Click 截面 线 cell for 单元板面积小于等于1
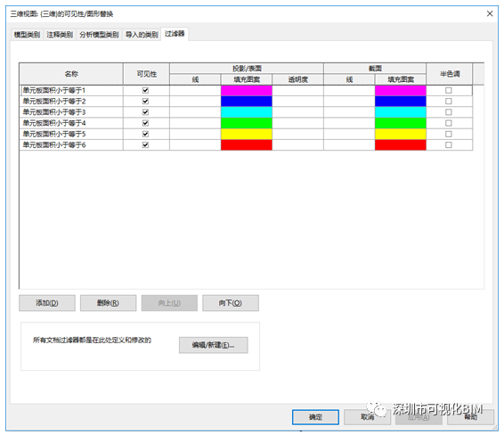 [349, 90]
